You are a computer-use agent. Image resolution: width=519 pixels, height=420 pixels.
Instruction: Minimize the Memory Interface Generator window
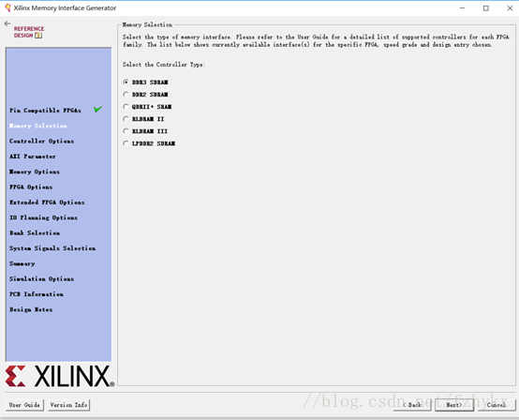[462, 7]
